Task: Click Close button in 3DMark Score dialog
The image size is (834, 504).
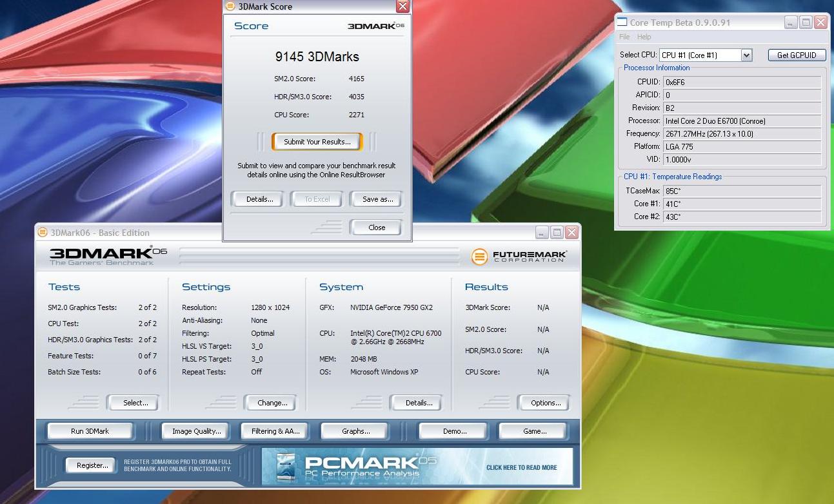Action: point(377,228)
